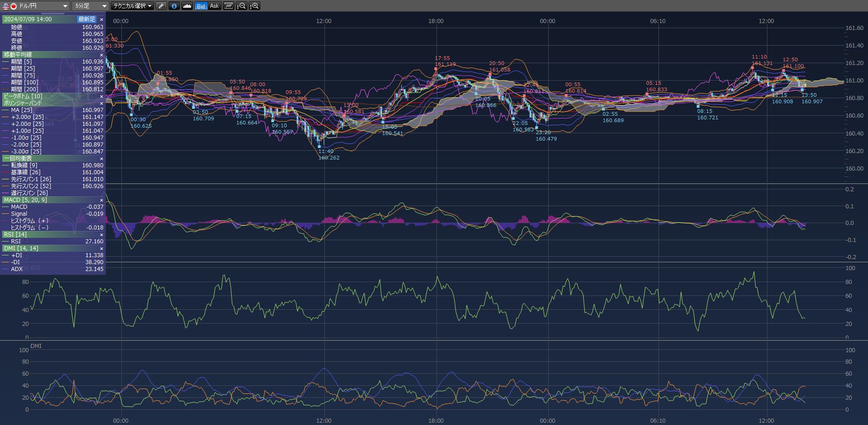Screen dimensions: 868x425
Task: Click the drag handle atop the info panel
Action: click(53, 14)
